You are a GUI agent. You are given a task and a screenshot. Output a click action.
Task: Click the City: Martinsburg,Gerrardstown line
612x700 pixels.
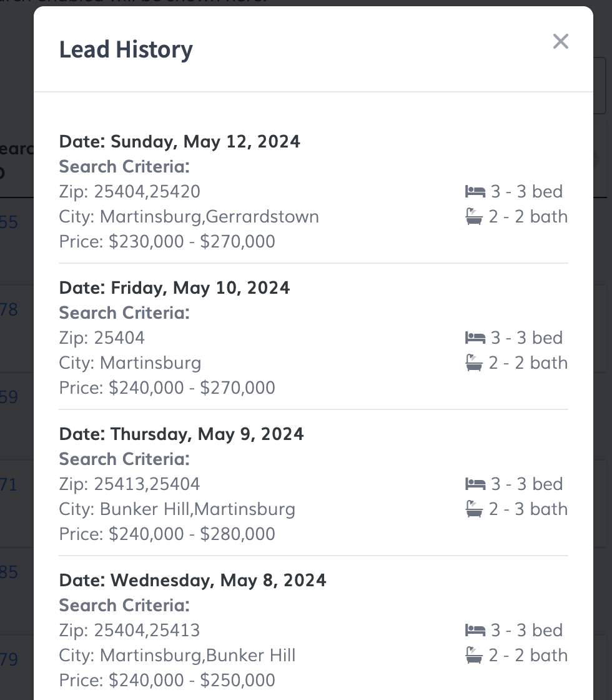pyautogui.click(x=189, y=216)
